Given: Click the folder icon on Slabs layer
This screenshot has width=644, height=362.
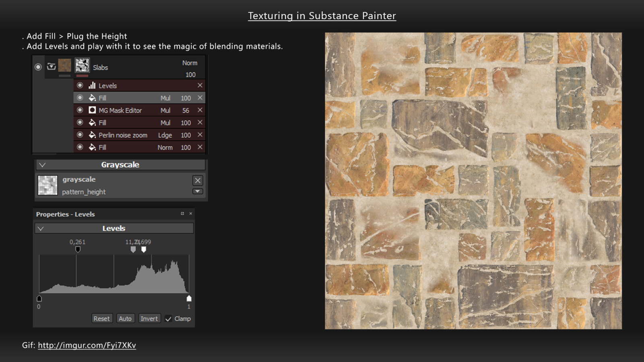Looking at the screenshot, I should [51, 66].
